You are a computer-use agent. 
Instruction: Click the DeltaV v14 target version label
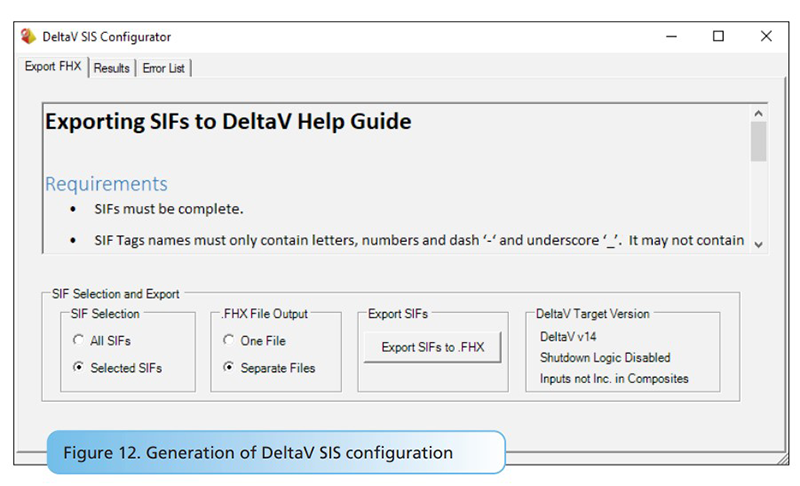point(568,337)
